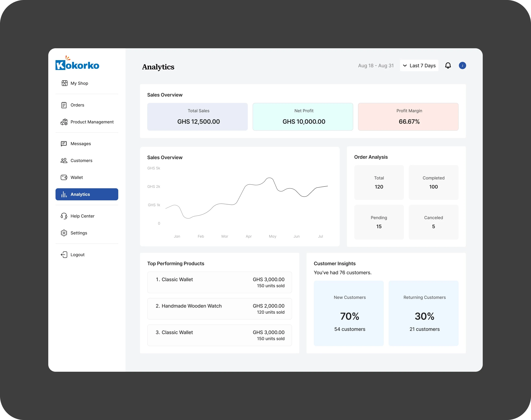531x420 pixels.
Task: Click the Handmade Wooden Watch product row
Action: 219,309
